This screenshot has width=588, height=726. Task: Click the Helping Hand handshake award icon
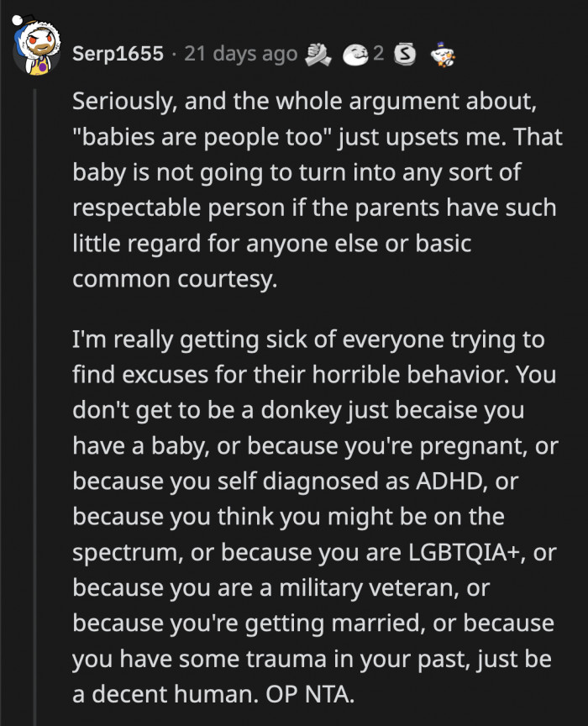[318, 54]
